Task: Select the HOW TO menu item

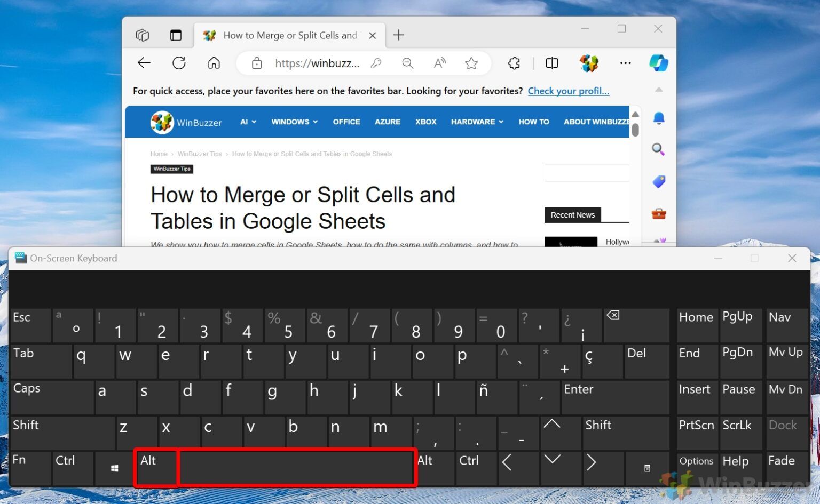Action: coord(533,122)
